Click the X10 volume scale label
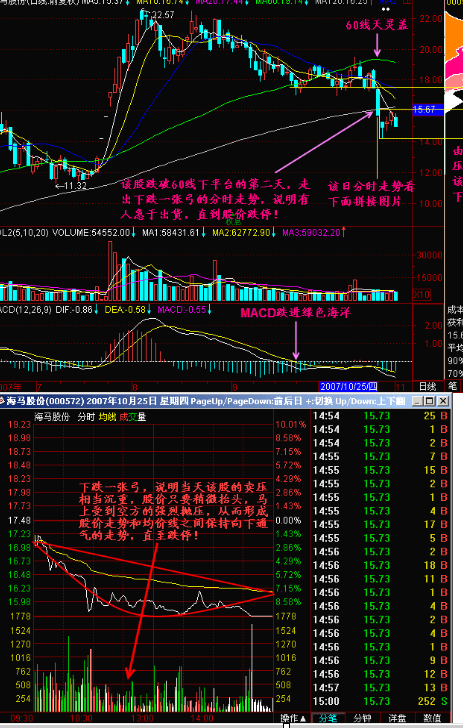463x728 pixels. coord(421,294)
